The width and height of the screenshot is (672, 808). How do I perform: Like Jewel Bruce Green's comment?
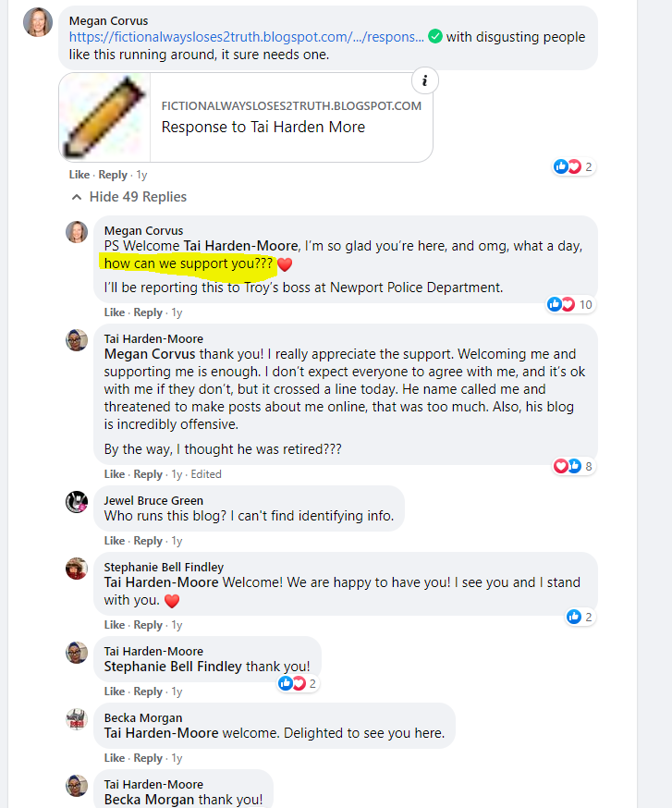(115, 541)
